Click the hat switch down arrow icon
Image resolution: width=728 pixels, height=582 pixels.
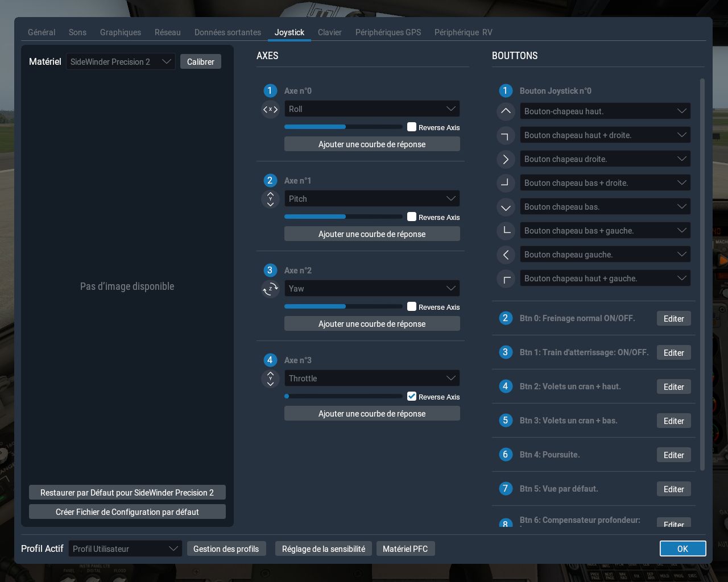pos(506,207)
